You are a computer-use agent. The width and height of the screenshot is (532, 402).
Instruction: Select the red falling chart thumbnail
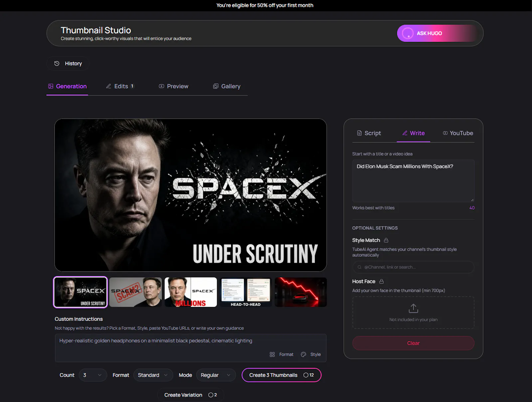click(301, 292)
